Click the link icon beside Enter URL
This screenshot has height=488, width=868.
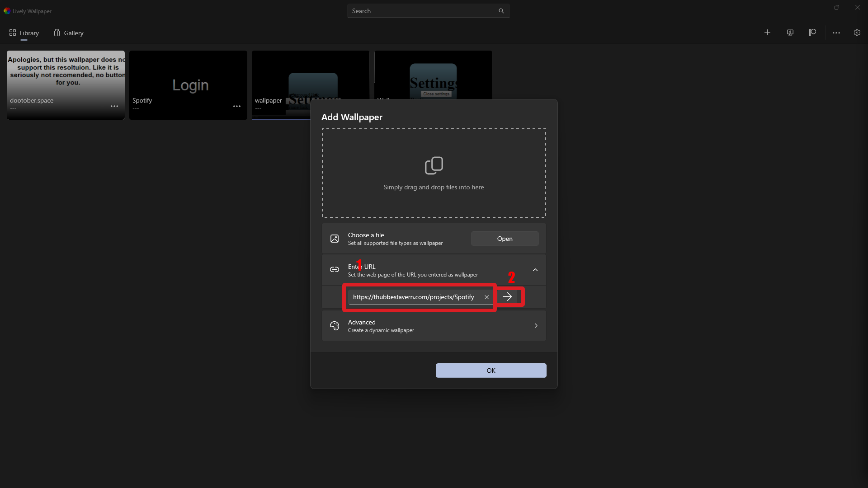(335, 270)
